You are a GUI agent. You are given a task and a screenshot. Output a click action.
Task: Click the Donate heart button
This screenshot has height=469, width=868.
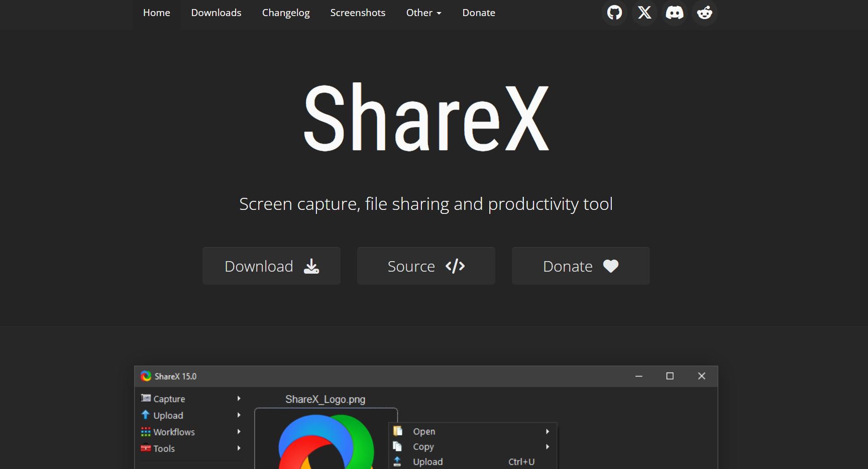click(x=581, y=266)
